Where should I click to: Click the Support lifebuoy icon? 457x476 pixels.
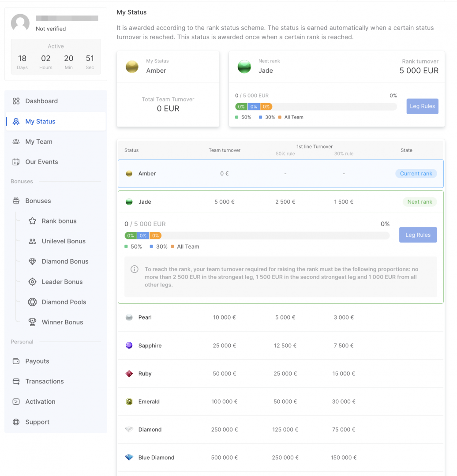click(x=16, y=422)
